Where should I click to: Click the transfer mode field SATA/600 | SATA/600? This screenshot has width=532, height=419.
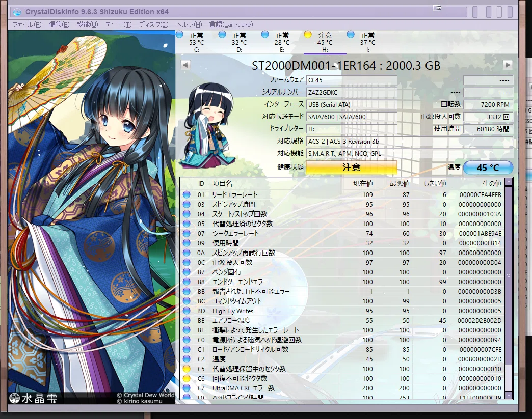pos(352,117)
